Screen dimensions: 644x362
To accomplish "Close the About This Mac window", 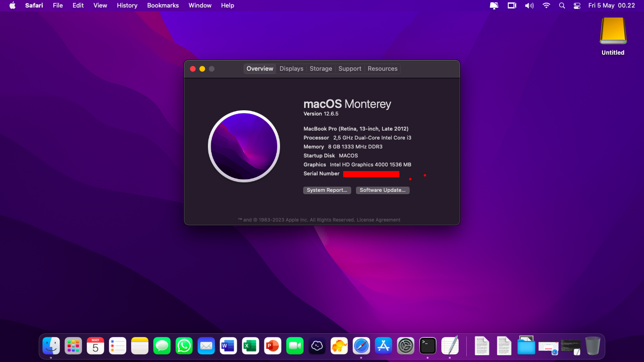I will pyautogui.click(x=193, y=69).
